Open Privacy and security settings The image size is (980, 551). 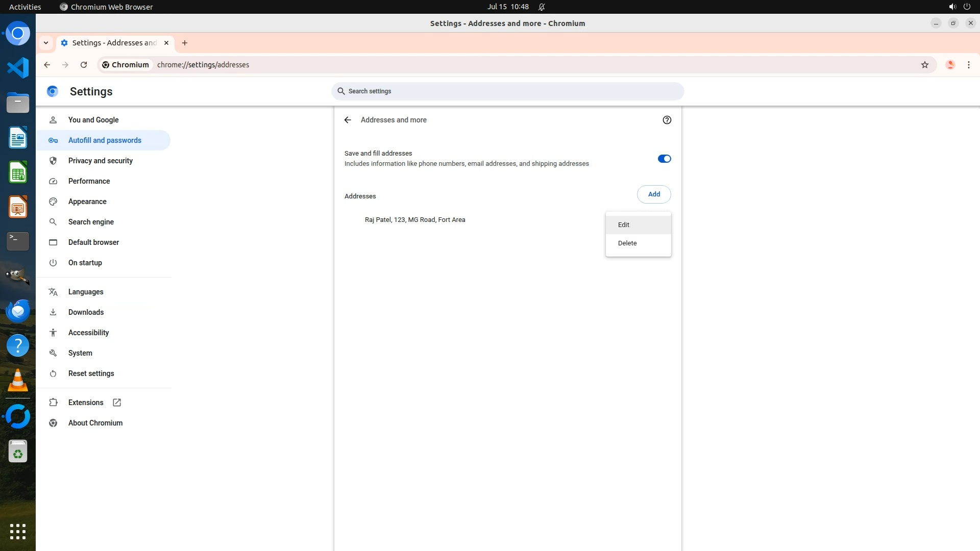(100, 161)
